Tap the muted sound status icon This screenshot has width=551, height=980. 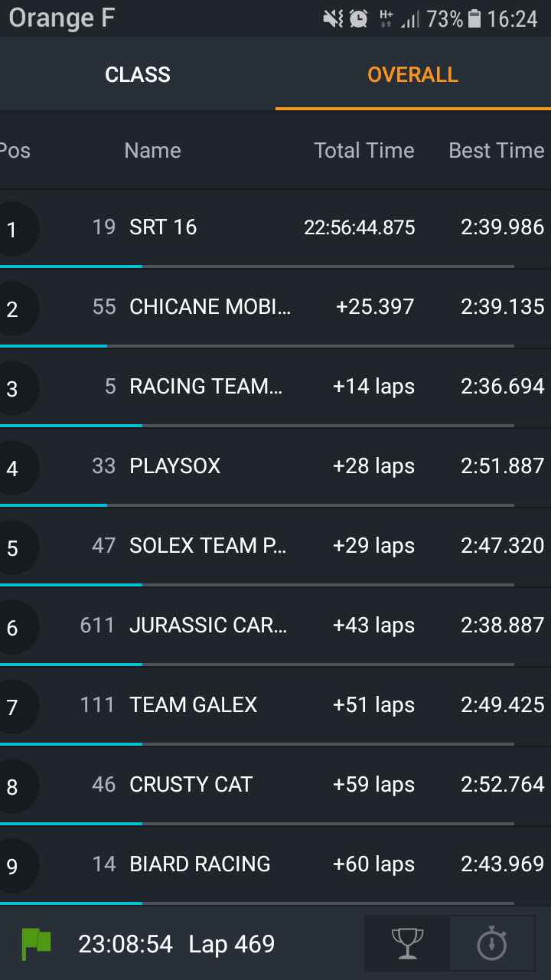pyautogui.click(x=334, y=18)
